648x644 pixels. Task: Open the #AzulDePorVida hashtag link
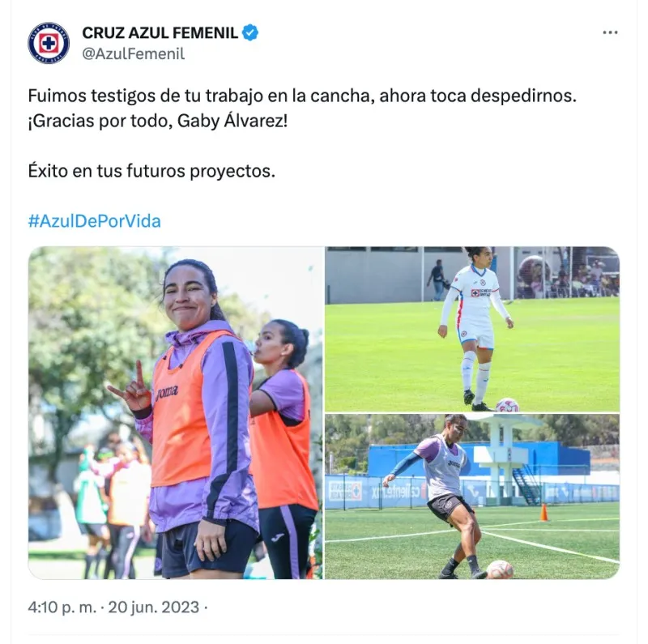(x=94, y=221)
